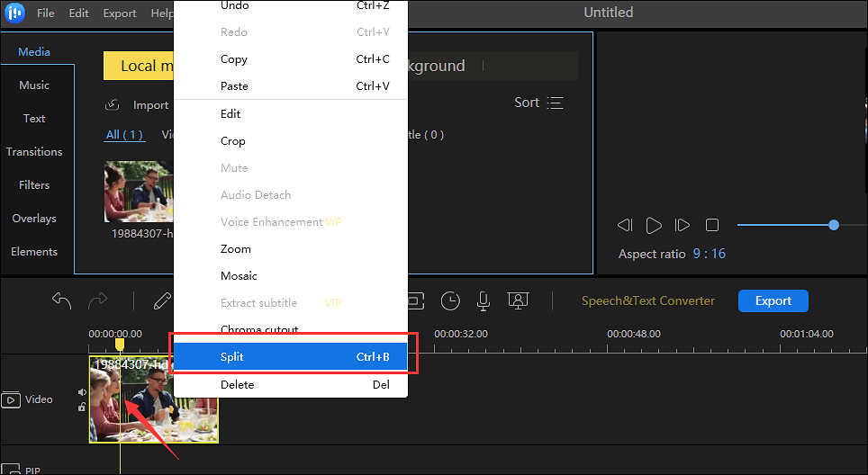Toggle the Video track lock icon
The image size is (868, 475).
pos(82,408)
